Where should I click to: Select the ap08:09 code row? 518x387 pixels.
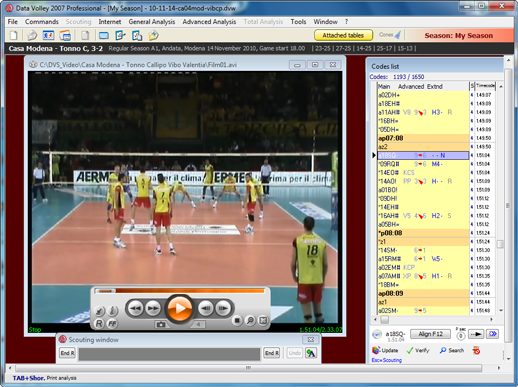pyautogui.click(x=423, y=293)
